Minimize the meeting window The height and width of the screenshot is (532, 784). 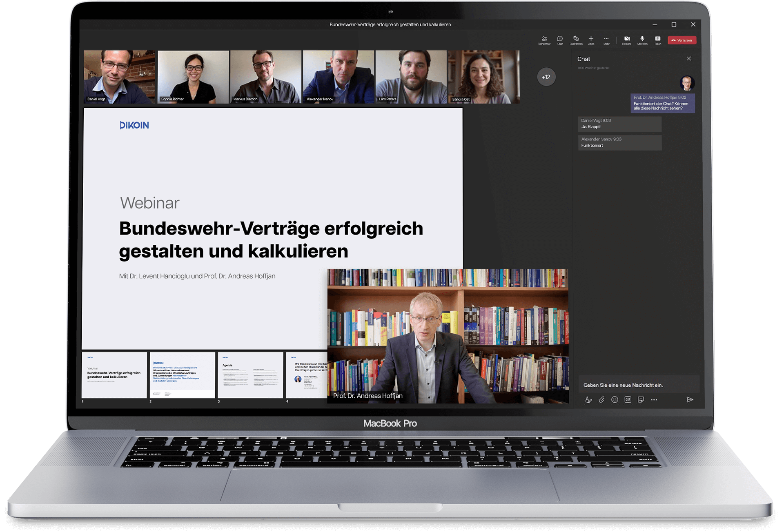pyautogui.click(x=655, y=24)
